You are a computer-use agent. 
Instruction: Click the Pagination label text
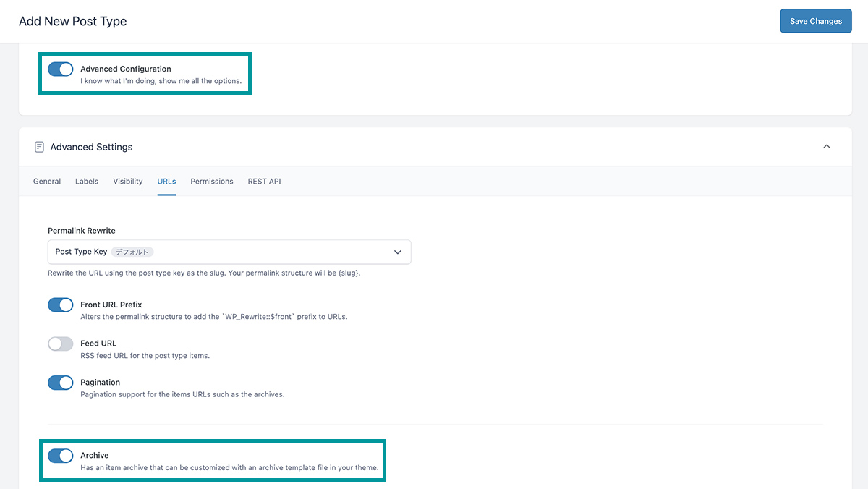pos(101,382)
